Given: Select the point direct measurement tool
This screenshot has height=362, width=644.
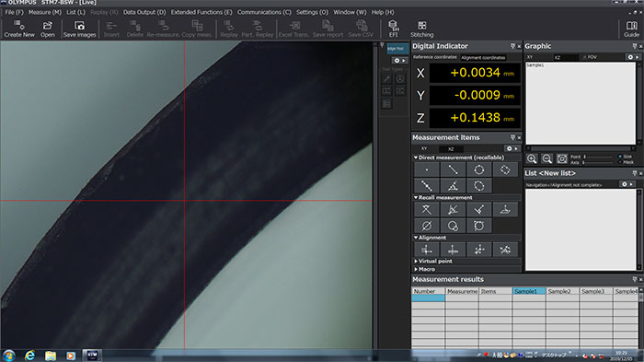Looking at the screenshot, I should click(427, 169).
